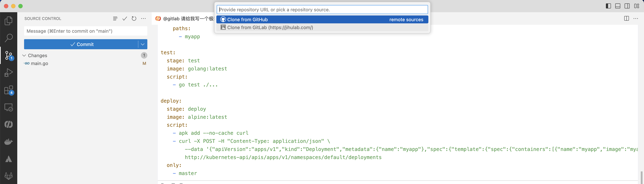Collapse the Changes section
644x184 pixels.
(24, 56)
